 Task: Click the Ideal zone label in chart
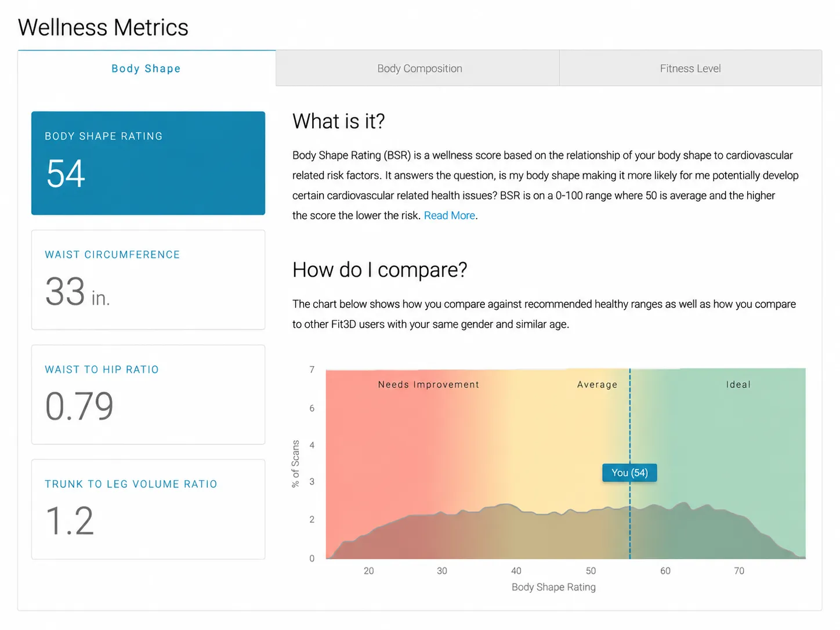(x=738, y=385)
